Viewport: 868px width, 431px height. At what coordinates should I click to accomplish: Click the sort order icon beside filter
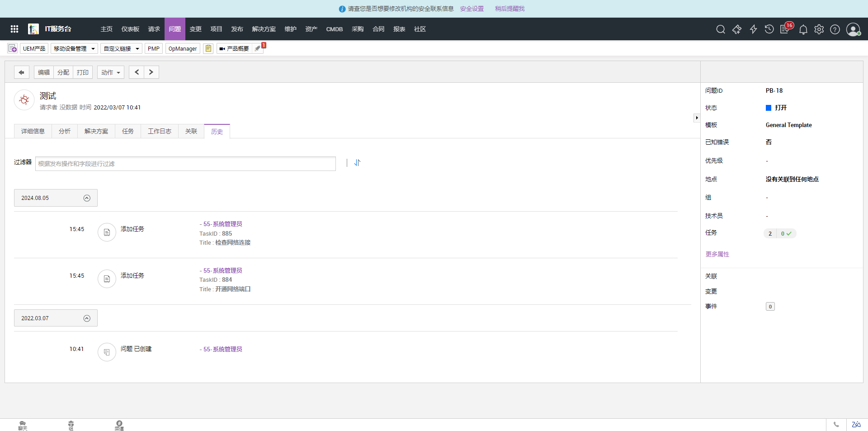pyautogui.click(x=357, y=163)
